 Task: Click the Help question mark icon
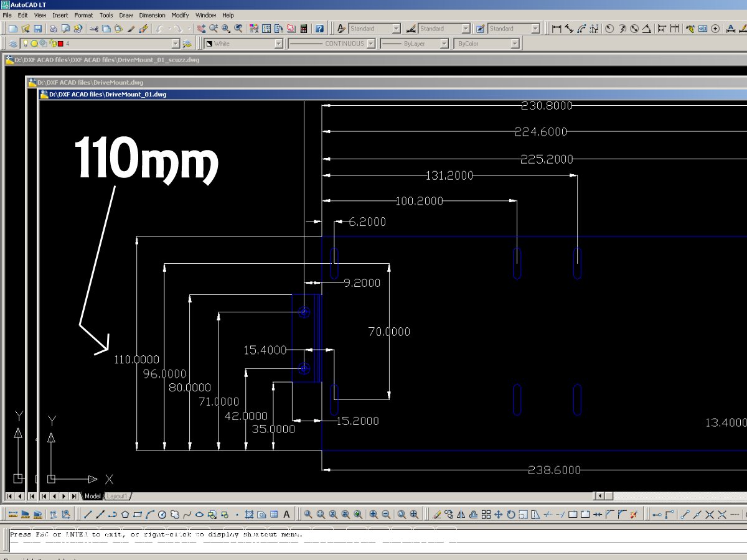pos(319,29)
